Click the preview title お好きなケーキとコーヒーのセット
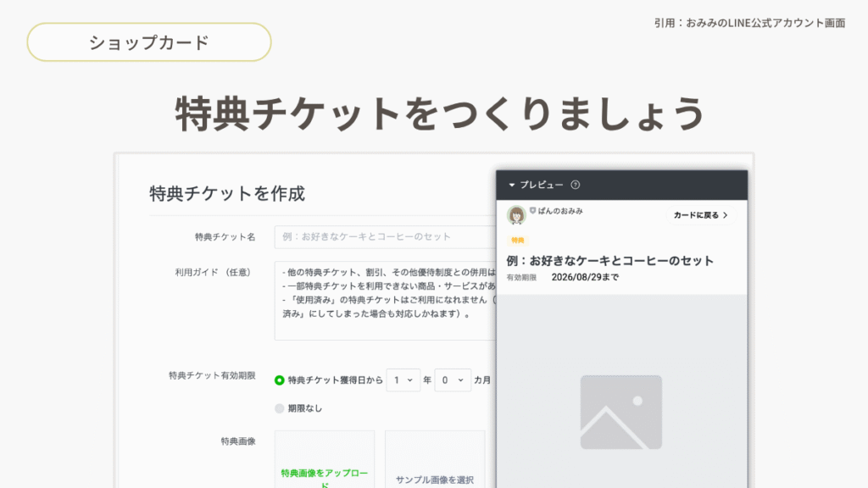This screenshot has width=868, height=488. [610, 261]
